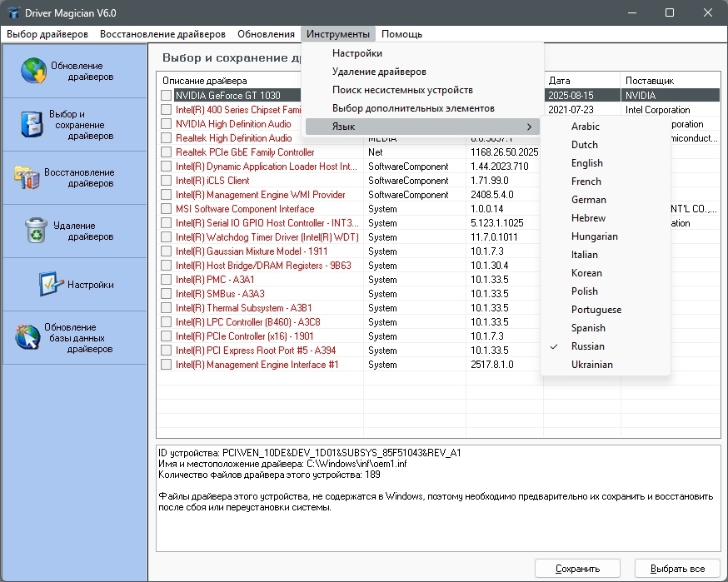This screenshot has width=728, height=582.
Task: Pick Hungarian language
Action: 605,236
